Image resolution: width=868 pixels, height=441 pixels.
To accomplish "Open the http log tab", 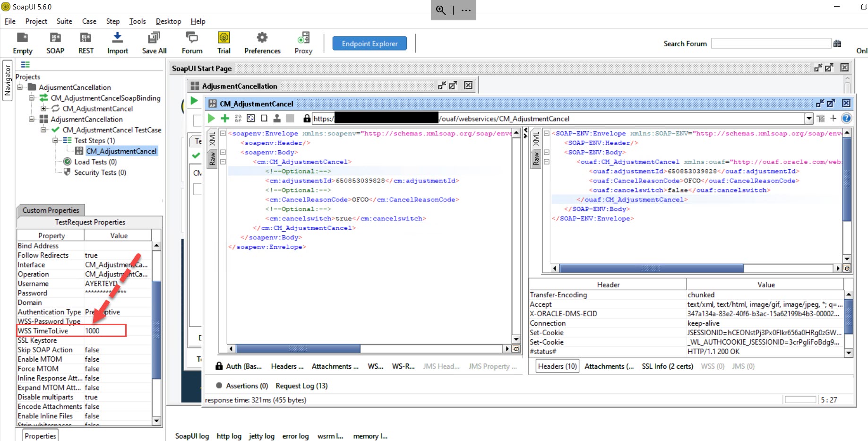I will (229, 436).
